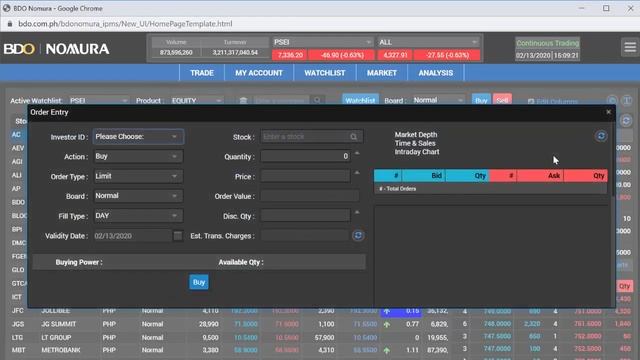Image resolution: width=640 pixels, height=360 pixels.
Task: Increase Price with the stepper arrow
Action: click(357, 173)
